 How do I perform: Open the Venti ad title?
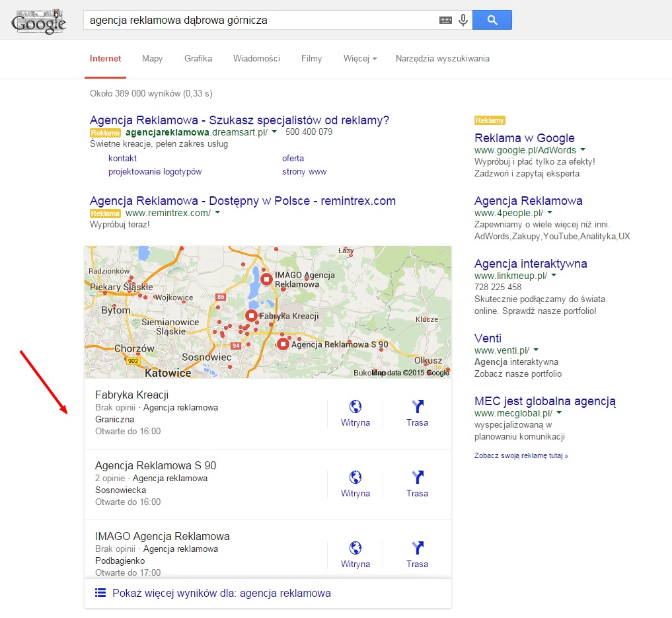488,338
